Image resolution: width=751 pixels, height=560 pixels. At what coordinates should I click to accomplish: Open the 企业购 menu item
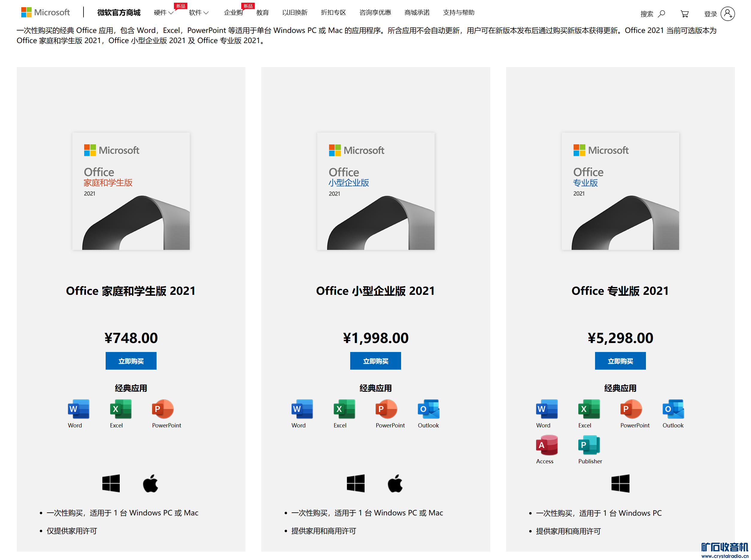233,13
